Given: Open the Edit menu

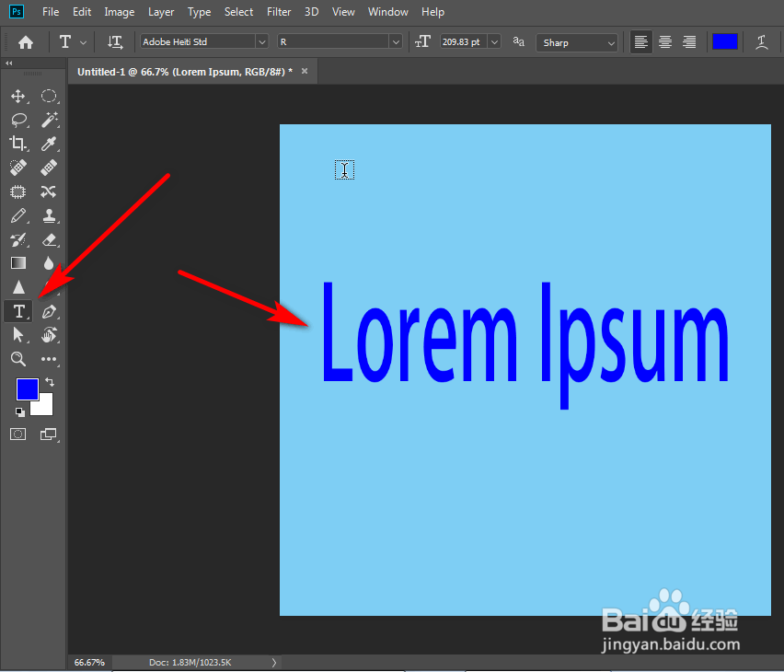Looking at the screenshot, I should tap(82, 12).
